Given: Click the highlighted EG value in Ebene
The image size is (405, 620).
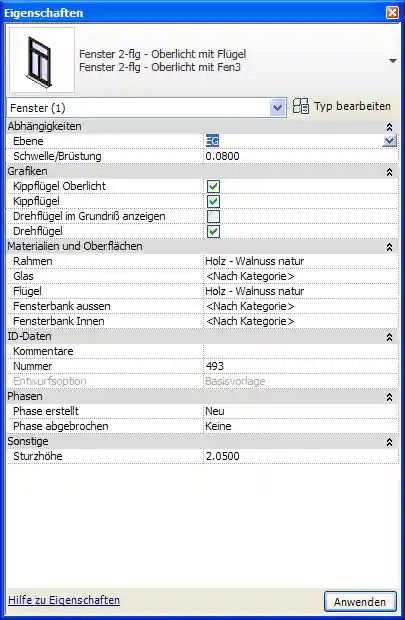Looking at the screenshot, I should click(x=212, y=141).
